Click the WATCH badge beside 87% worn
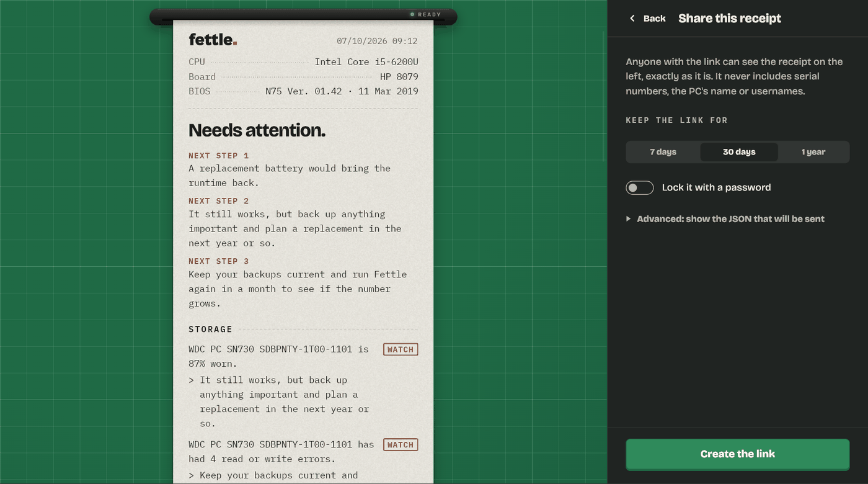The width and height of the screenshot is (868, 484). click(x=401, y=349)
